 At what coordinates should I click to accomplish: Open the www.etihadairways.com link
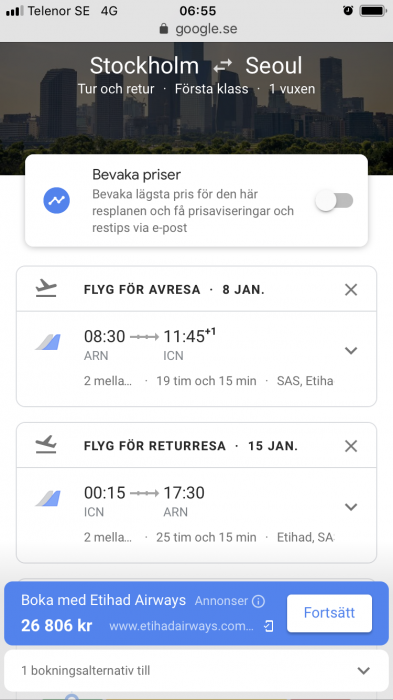(x=181, y=626)
